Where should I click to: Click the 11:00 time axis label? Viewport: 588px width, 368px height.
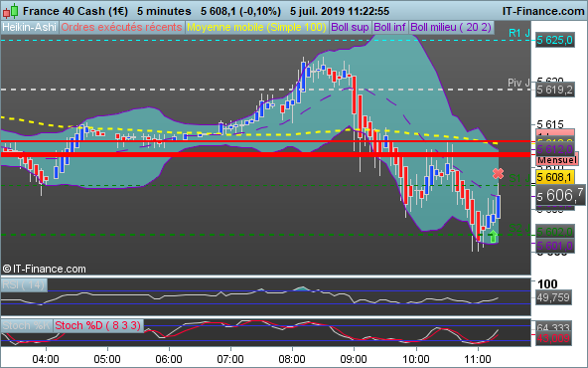pos(478,359)
